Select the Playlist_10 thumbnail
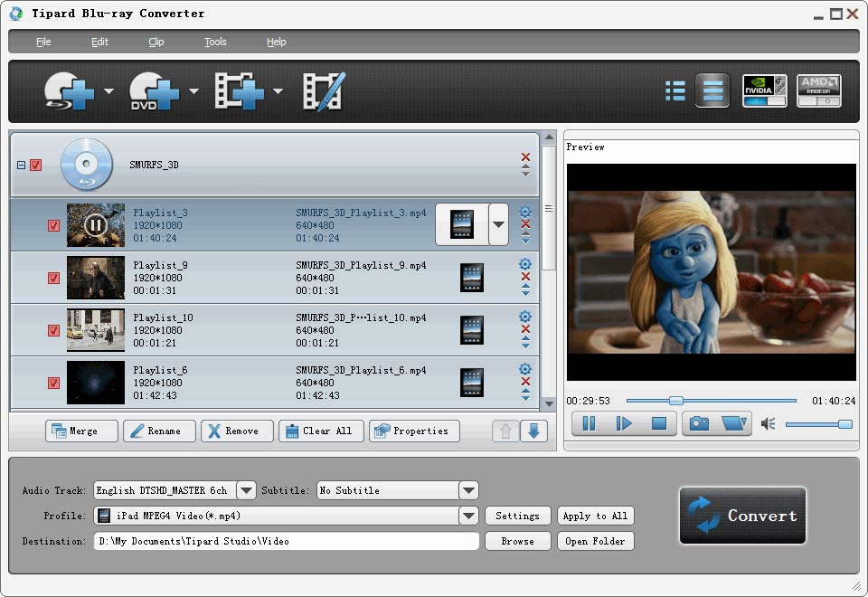The height and width of the screenshot is (597, 868). point(96,330)
